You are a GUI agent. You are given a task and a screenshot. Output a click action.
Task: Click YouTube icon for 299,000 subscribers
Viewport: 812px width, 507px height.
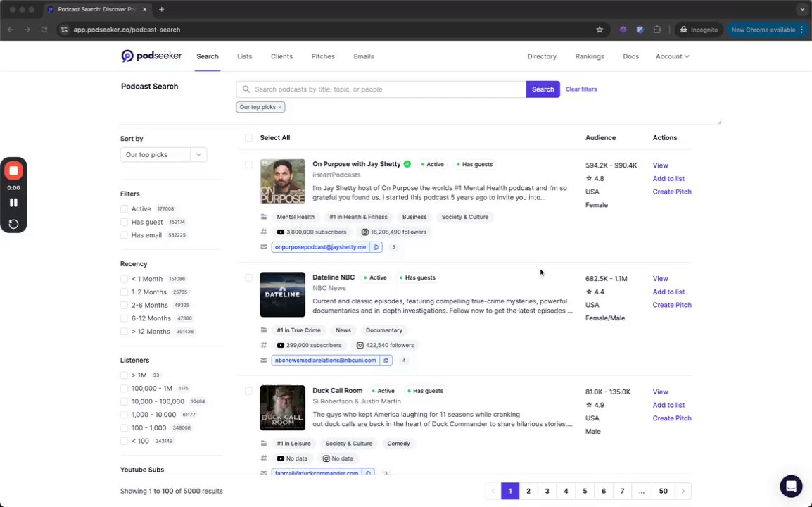[281, 345]
